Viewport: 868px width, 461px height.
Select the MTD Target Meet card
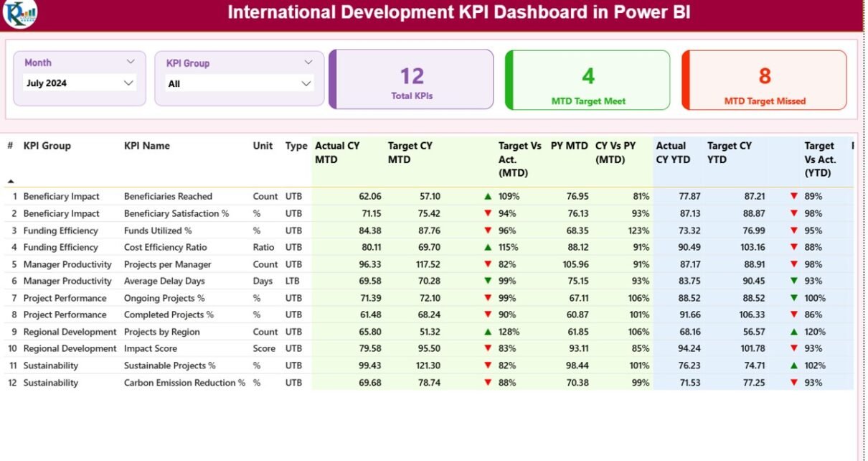588,80
